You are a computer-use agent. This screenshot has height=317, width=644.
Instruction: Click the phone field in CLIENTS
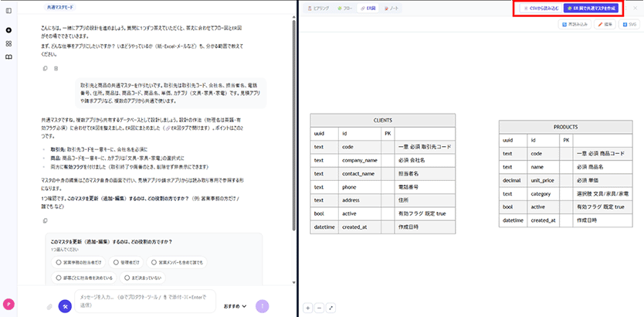[359, 186]
